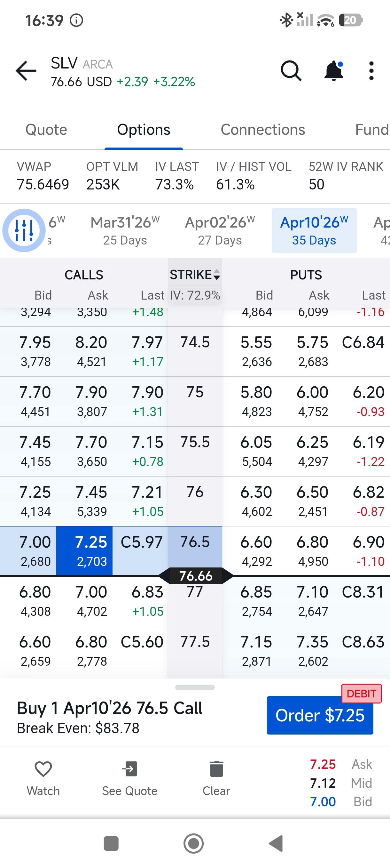This screenshot has width=390, height=868.
Task: Open the search magnifier icon
Action: 291,71
